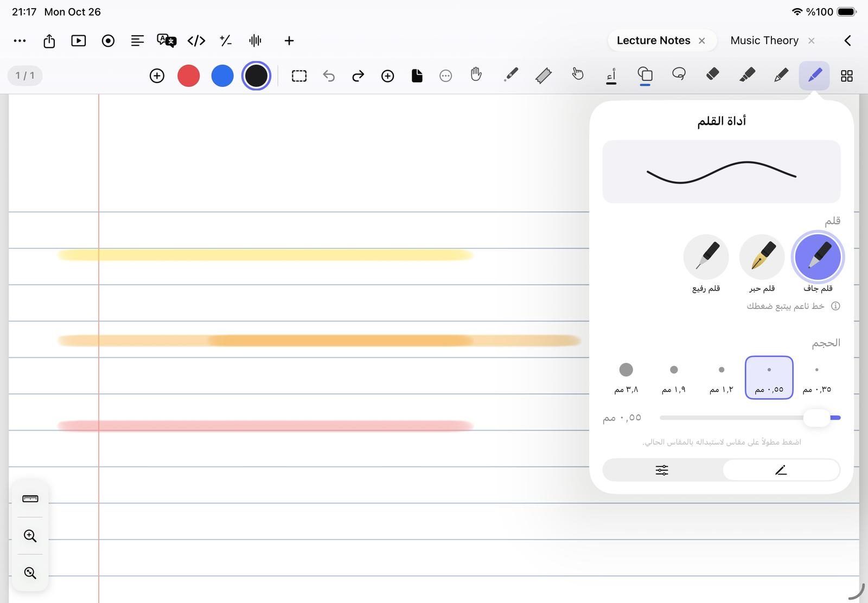Open the tools grid icon
Screen dimensions: 868x603
click(x=847, y=76)
